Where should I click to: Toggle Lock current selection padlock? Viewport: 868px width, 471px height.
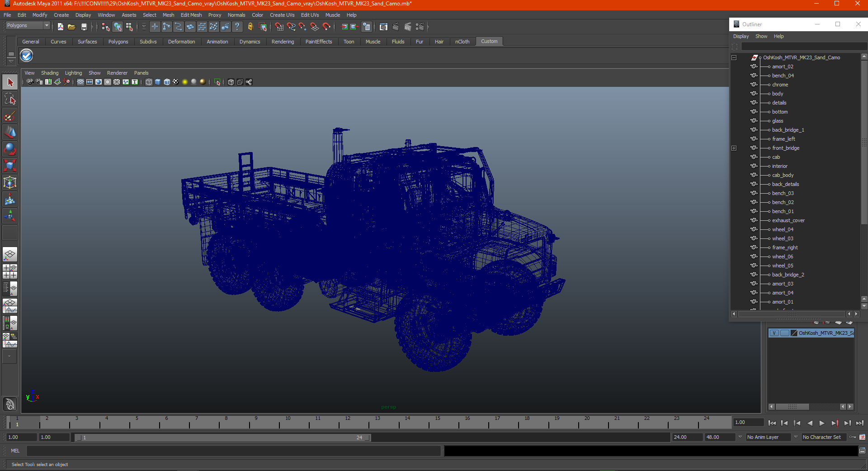click(x=250, y=27)
